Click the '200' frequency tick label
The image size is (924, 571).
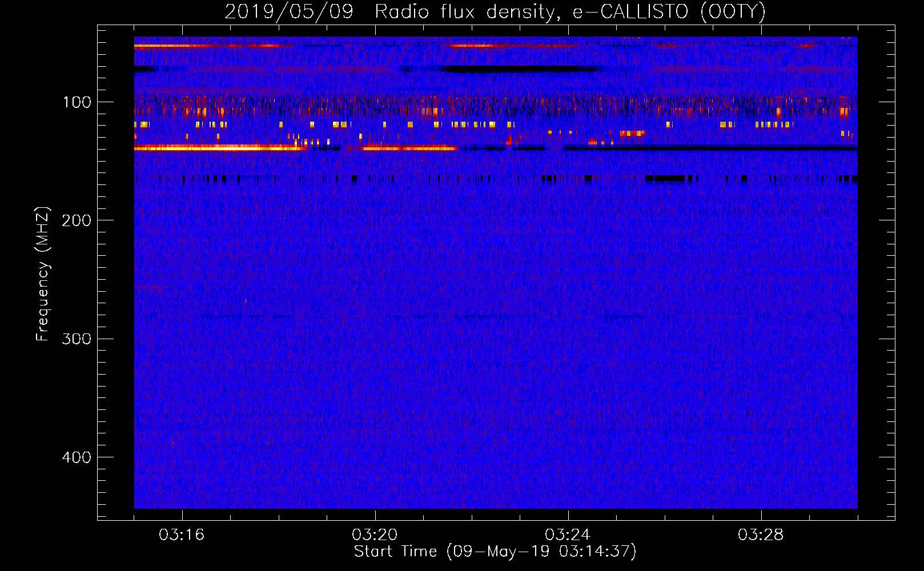pos(77,220)
